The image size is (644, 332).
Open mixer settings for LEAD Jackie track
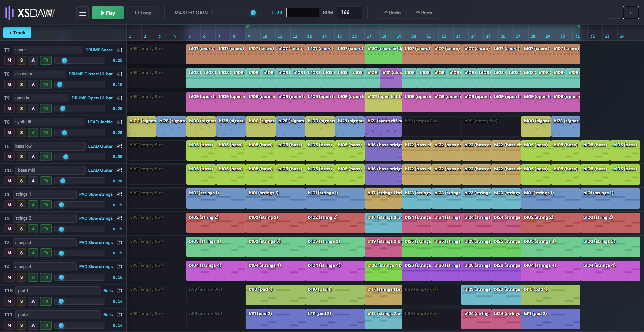point(120,122)
